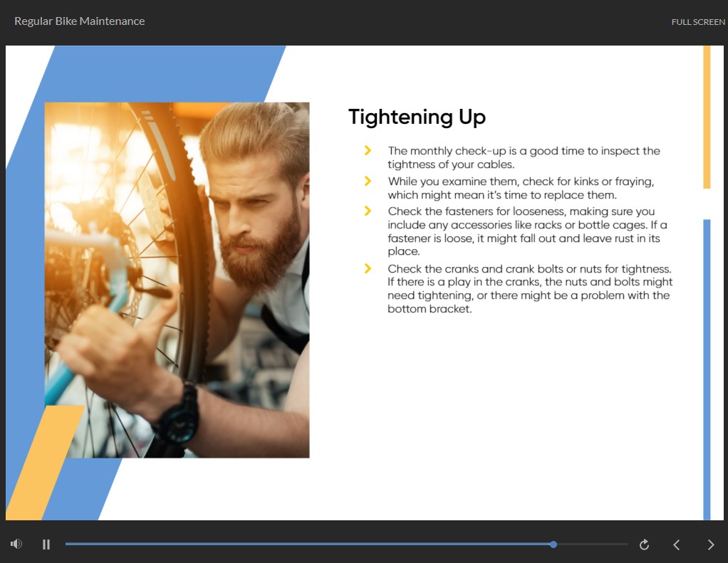Go to the previous slide arrow
The width and height of the screenshot is (728, 563).
pos(677,544)
